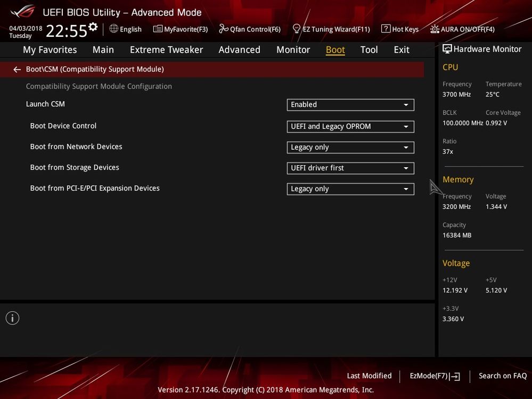Click the Last Modified button

coord(369,376)
